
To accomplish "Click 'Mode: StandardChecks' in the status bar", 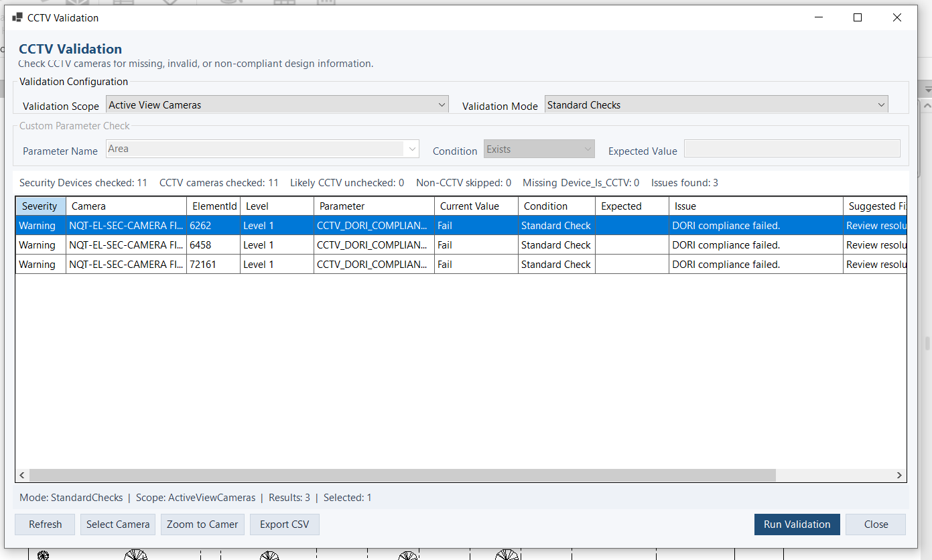I will [x=71, y=498].
